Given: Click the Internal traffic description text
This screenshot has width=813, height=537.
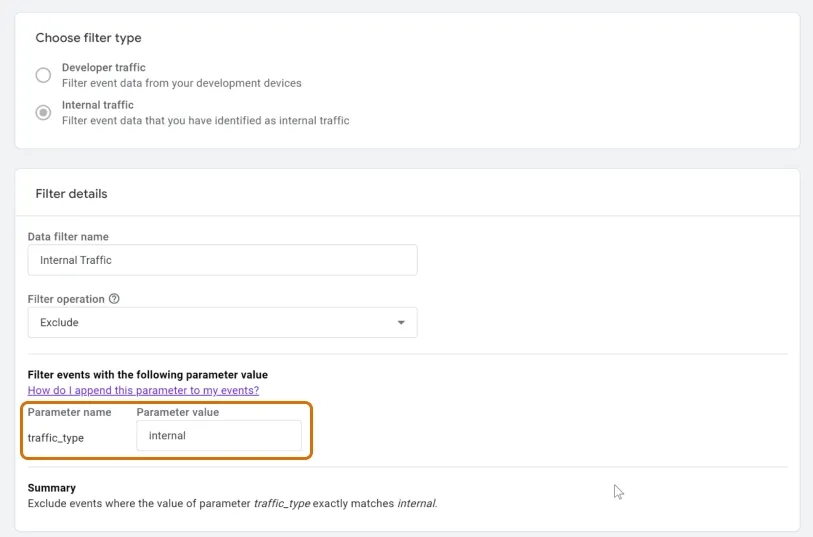Looking at the screenshot, I should point(205,120).
